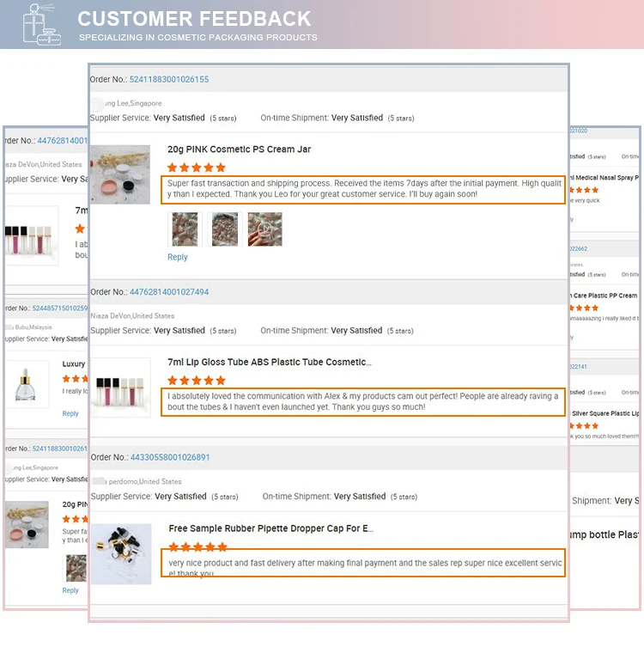
Task: Click the absolutely loved the communication review text
Action: pyautogui.click(x=363, y=401)
